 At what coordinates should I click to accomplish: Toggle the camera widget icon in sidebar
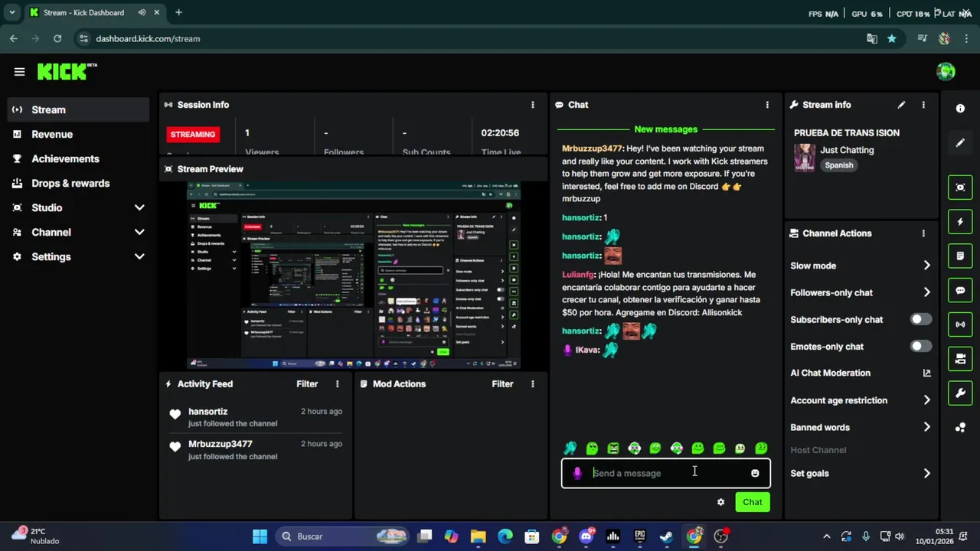tap(960, 359)
